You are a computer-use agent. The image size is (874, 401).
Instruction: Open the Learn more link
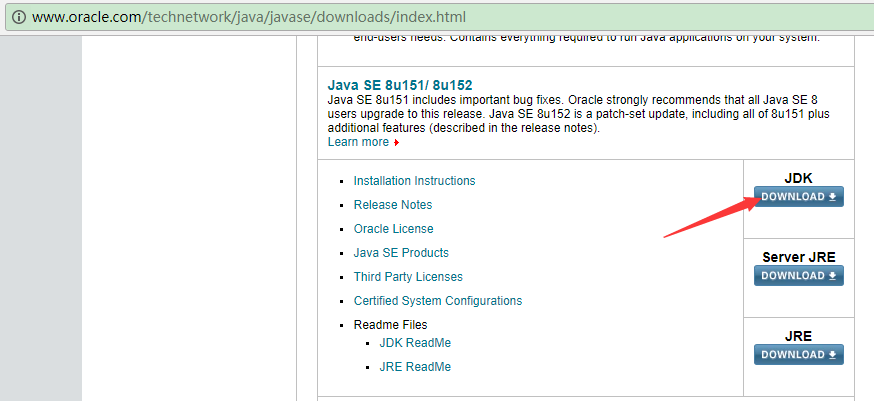(x=358, y=142)
